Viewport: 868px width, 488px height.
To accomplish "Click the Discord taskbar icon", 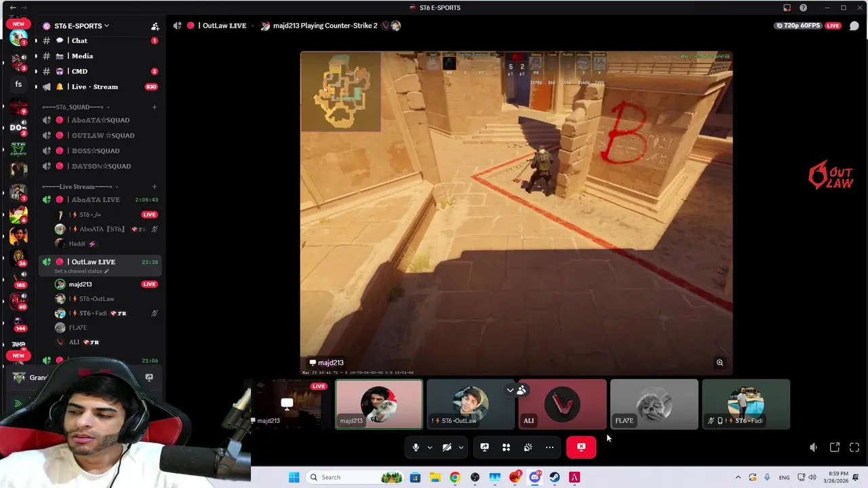I will click(x=534, y=477).
